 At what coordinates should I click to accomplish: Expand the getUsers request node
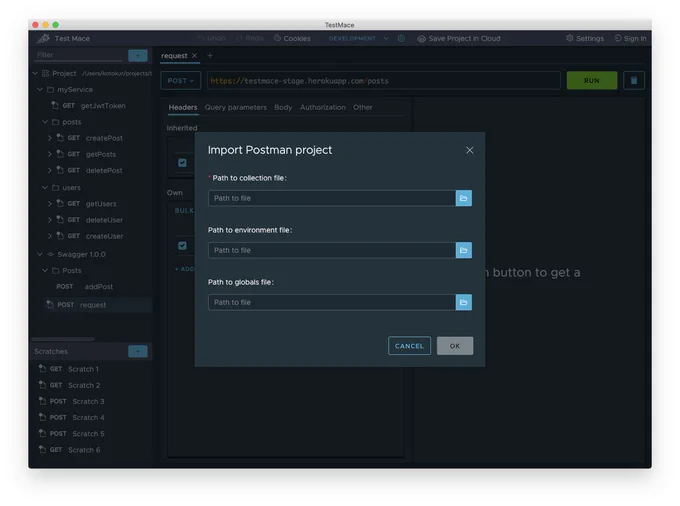tap(49, 203)
